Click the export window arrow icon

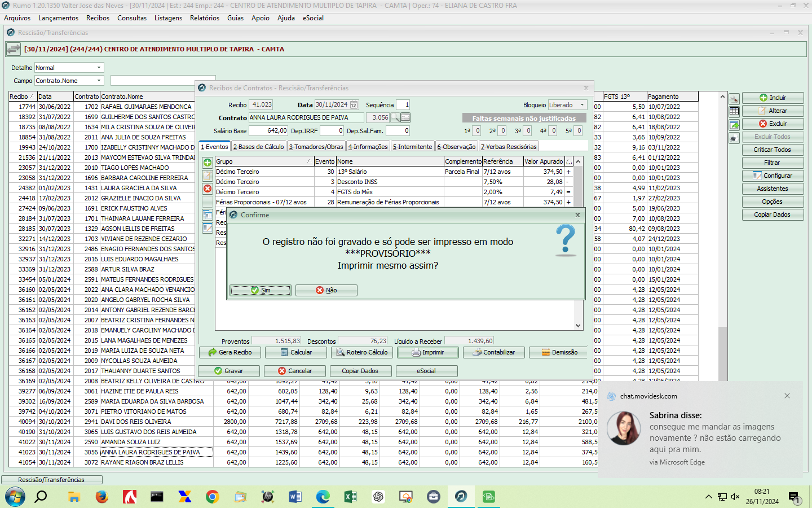[734, 125]
